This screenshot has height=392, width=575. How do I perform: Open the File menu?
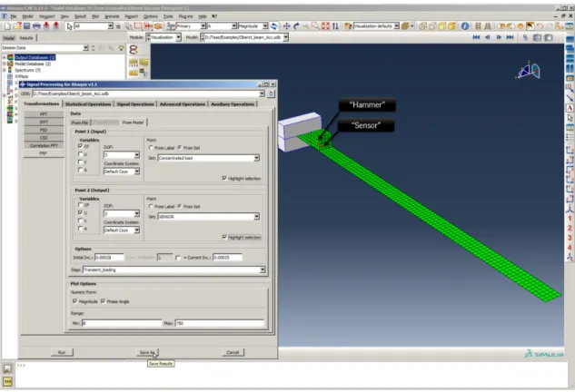point(14,16)
